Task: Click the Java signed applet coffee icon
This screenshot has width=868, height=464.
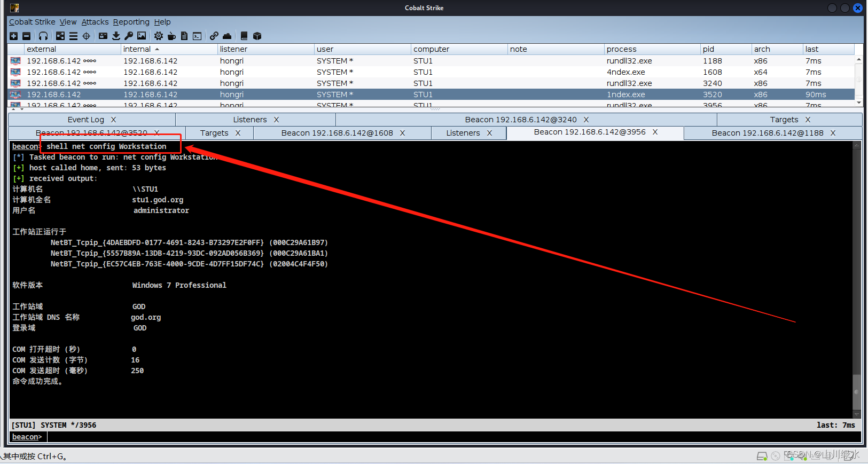Action: click(x=171, y=36)
